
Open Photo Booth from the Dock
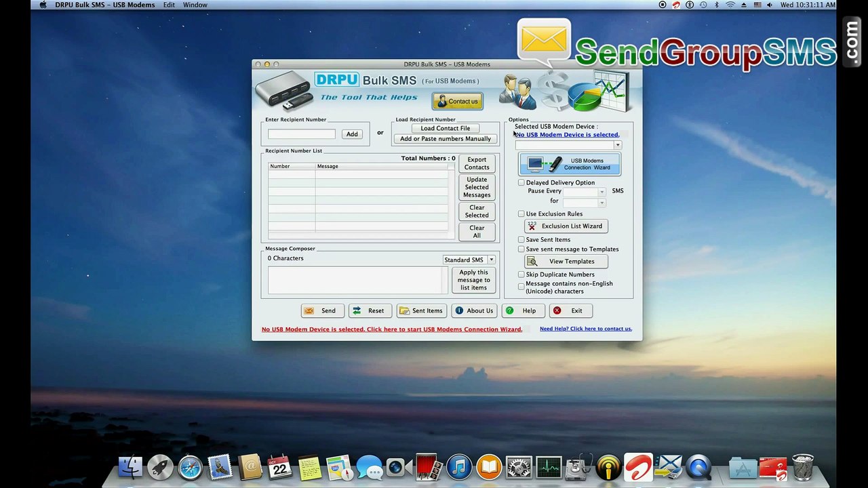[x=429, y=468]
